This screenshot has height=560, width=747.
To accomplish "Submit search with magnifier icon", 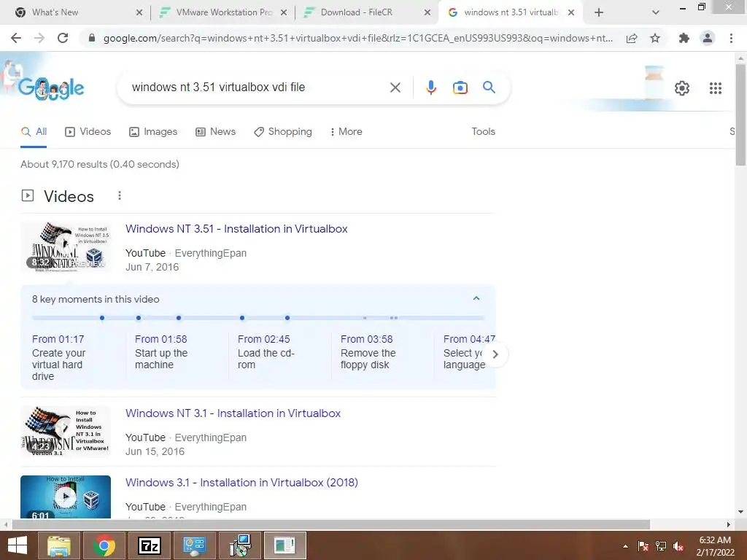I will point(489,87).
